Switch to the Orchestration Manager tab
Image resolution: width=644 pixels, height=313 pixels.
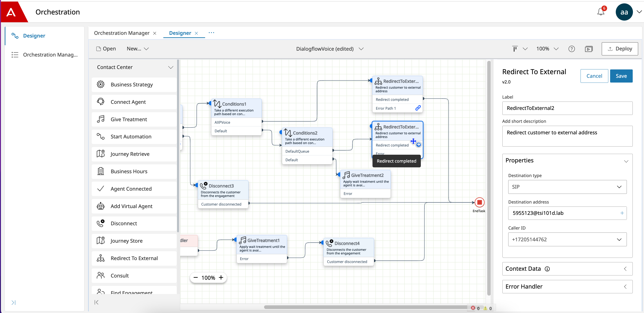[122, 33]
